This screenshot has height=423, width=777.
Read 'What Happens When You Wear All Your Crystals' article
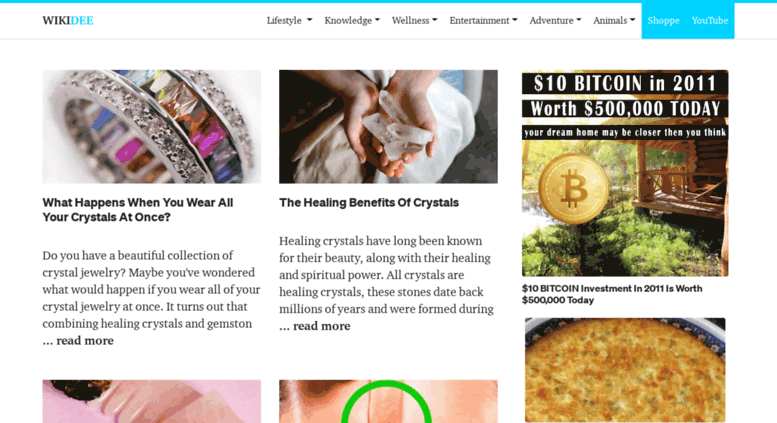pyautogui.click(x=138, y=210)
